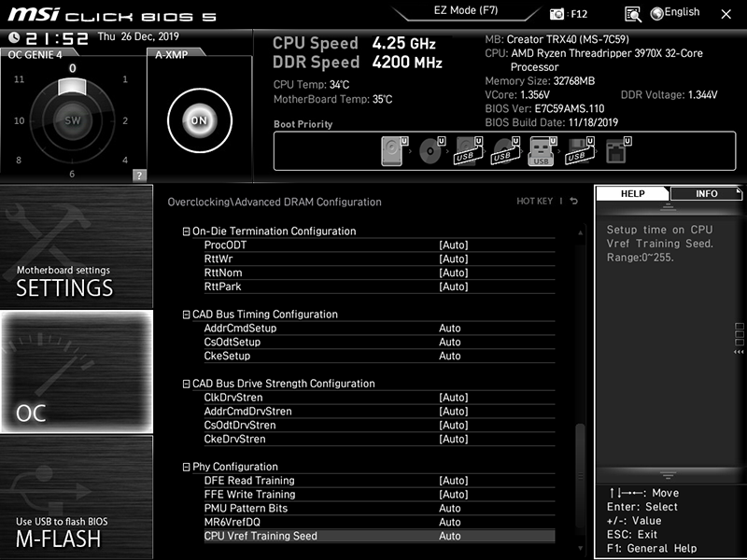This screenshot has height=560, width=747.
Task: Click the date Thu 26 Dec, 2019
Action: (x=138, y=36)
